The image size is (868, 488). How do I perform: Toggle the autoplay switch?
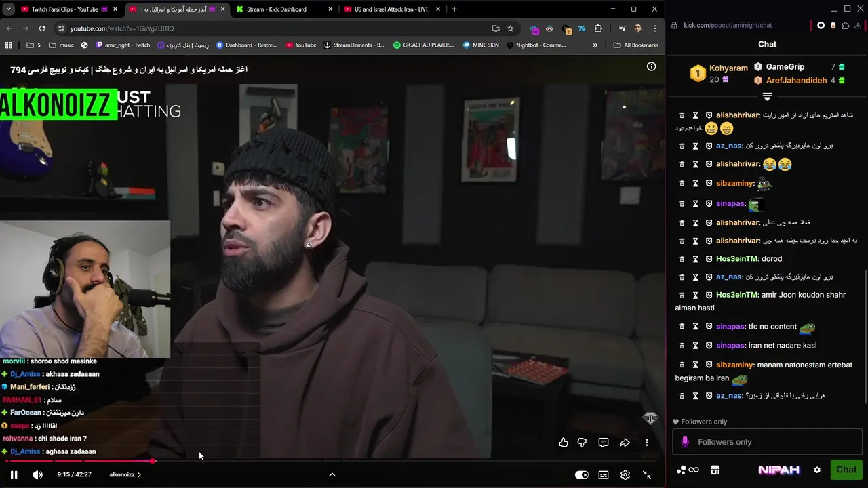[582, 474]
